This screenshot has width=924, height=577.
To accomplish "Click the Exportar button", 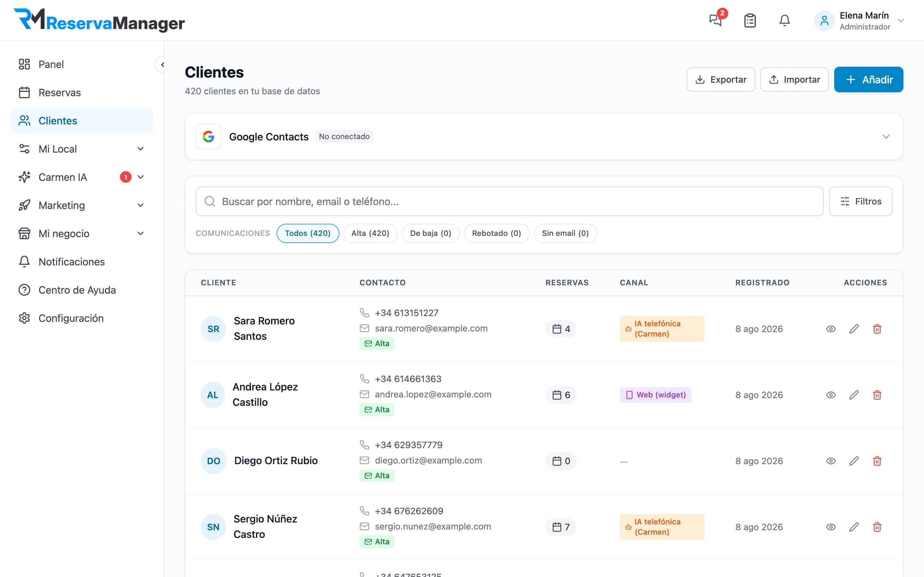I will click(x=721, y=79).
